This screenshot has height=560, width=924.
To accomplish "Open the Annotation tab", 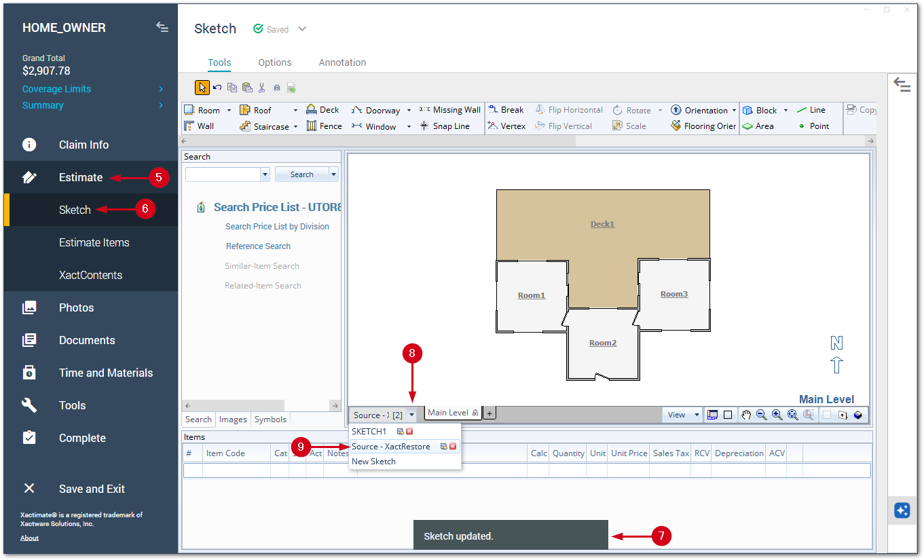I will pyautogui.click(x=342, y=62).
